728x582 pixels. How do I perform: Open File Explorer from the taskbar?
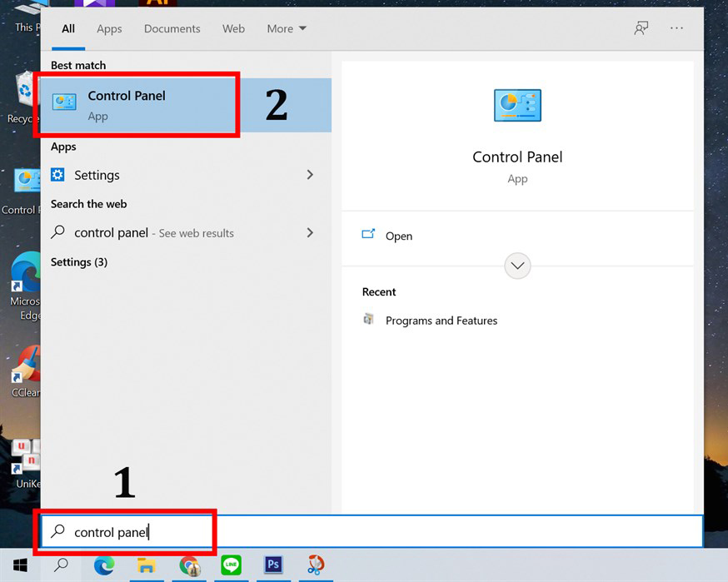tap(147, 565)
